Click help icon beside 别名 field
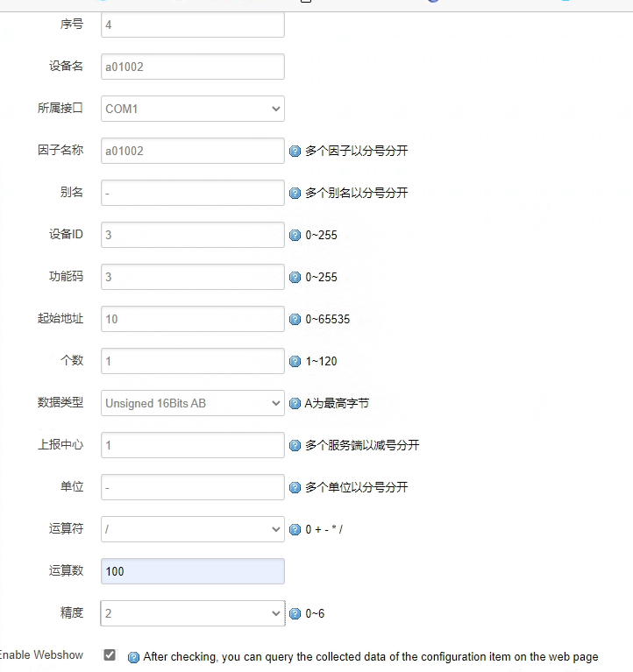The width and height of the screenshot is (633, 672). point(295,194)
